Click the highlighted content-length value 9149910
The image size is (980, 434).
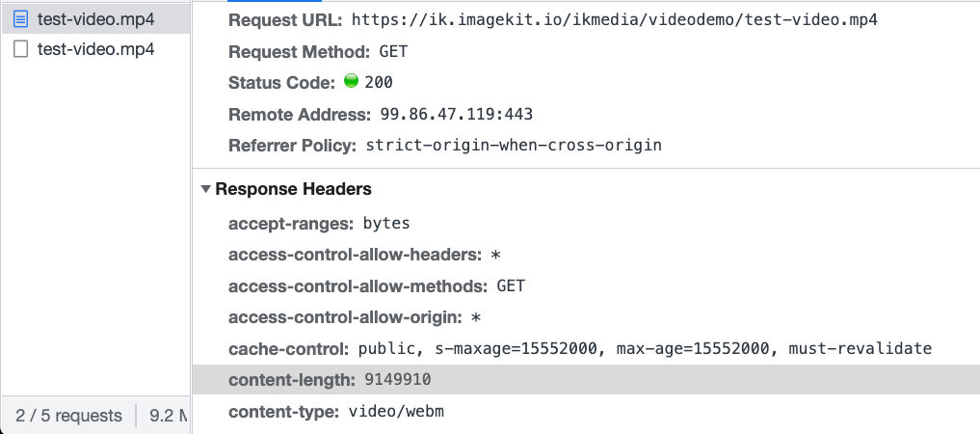(397, 380)
